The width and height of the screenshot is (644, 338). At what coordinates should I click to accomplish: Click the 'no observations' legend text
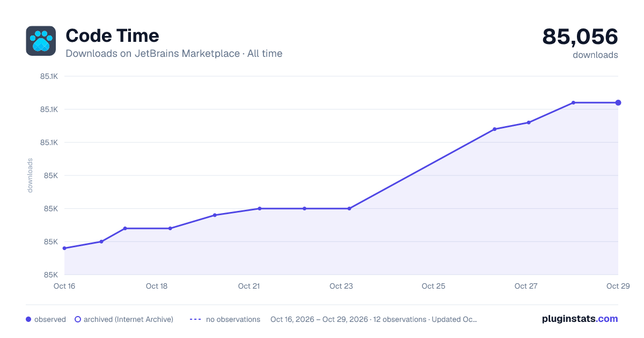(233, 319)
